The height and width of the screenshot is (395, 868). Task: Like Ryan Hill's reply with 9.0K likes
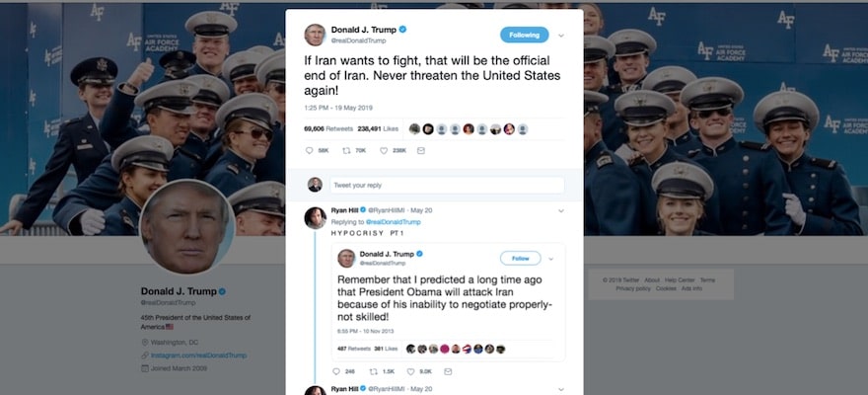coord(410,371)
